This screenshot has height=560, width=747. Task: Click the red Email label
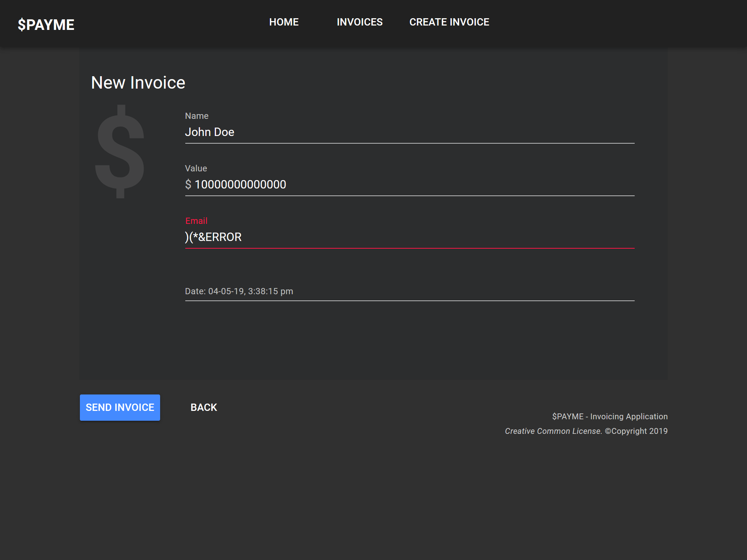[196, 221]
